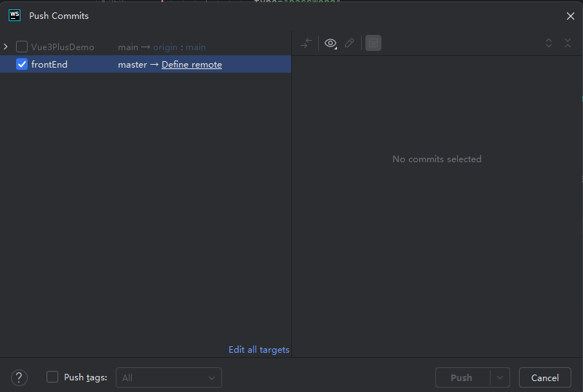Click the Push button
The height and width of the screenshot is (392, 583).
pyautogui.click(x=462, y=377)
